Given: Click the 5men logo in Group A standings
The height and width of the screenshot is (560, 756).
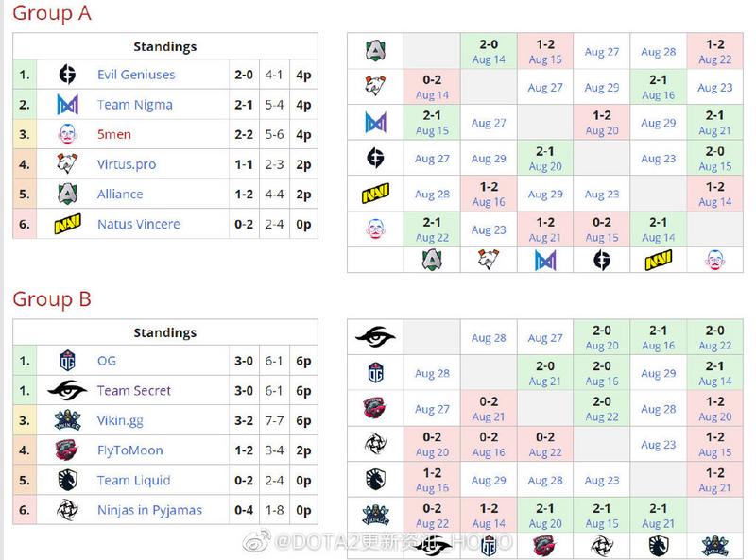Looking at the screenshot, I should click(x=67, y=134).
